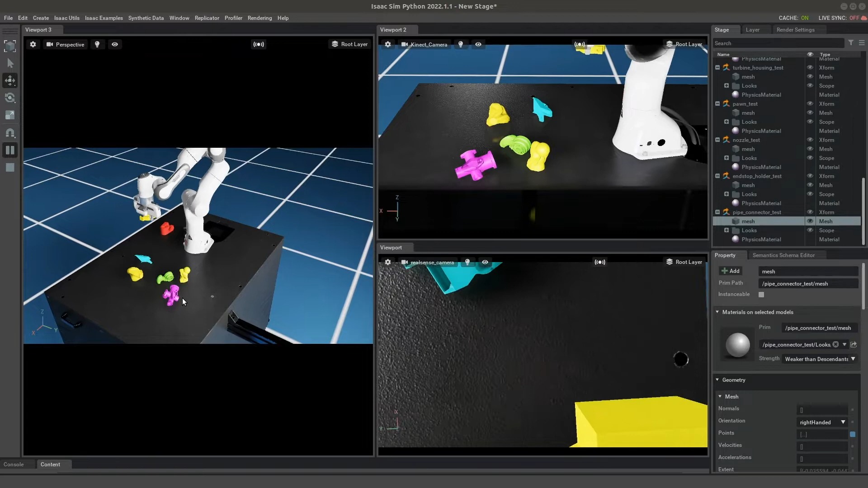
Task: Open lighting options in Viewport 2
Action: [461, 44]
